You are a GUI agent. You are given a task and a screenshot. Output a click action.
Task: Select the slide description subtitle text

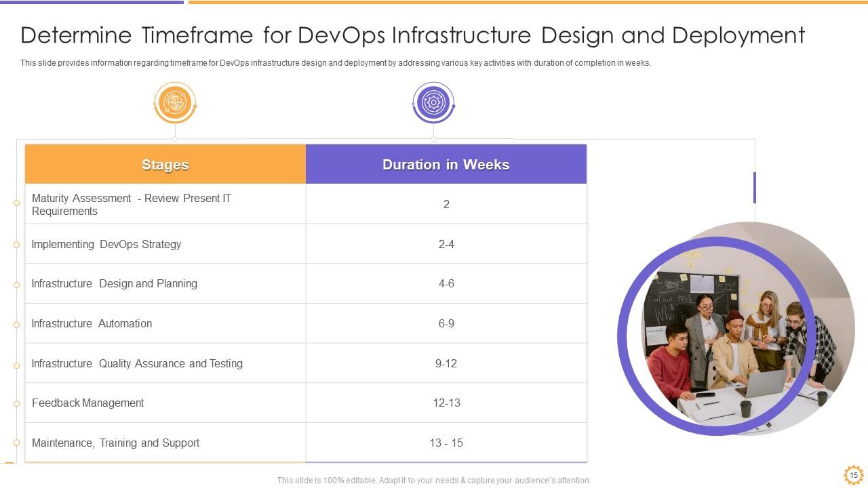(x=336, y=63)
